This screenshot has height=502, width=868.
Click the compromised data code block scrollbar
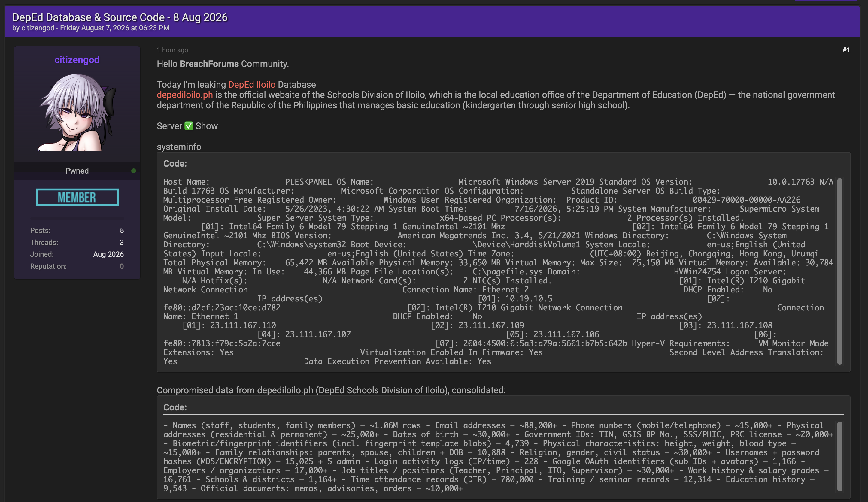tap(839, 456)
